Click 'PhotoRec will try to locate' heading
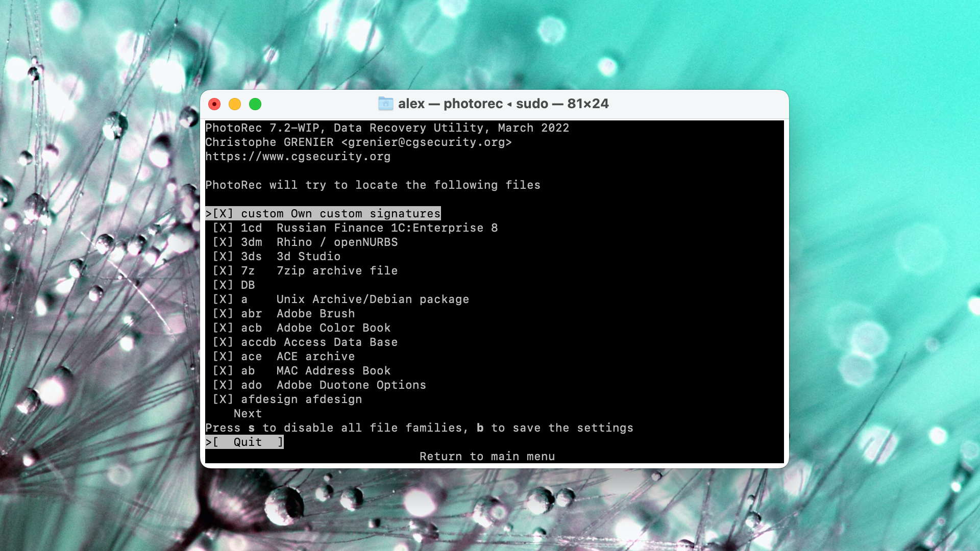 coord(373,185)
